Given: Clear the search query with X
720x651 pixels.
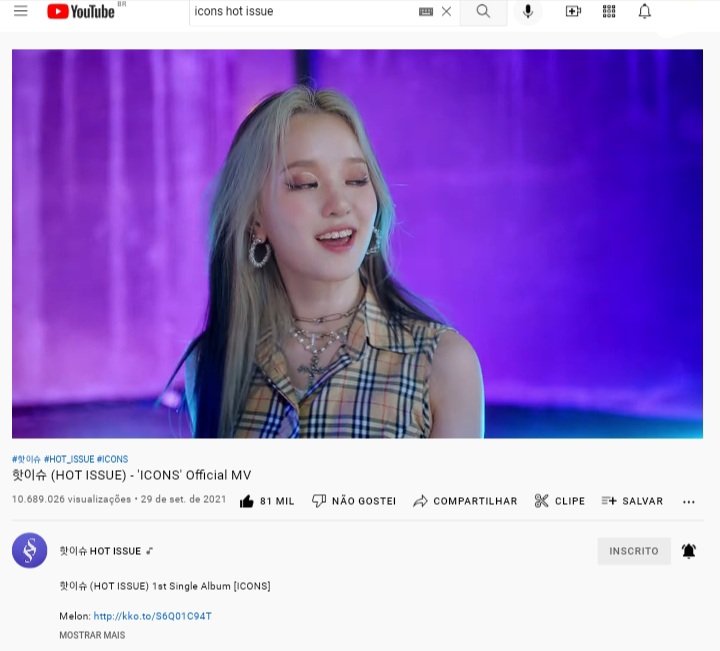Looking at the screenshot, I should click(x=446, y=11).
